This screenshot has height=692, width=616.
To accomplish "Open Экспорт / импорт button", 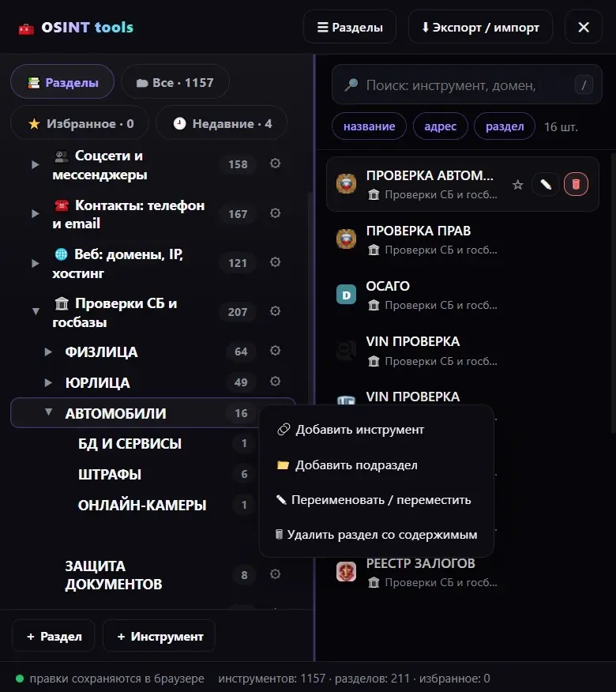I will [x=480, y=28].
